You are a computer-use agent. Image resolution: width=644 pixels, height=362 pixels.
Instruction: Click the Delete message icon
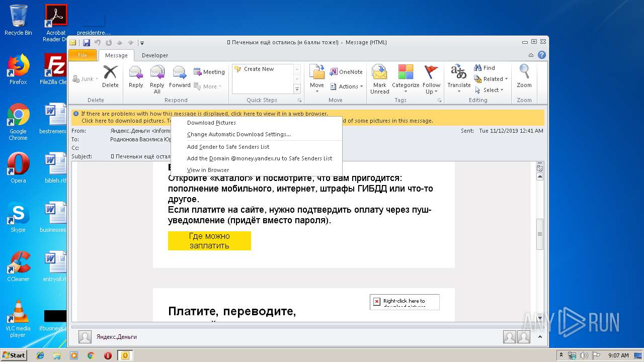110,76
